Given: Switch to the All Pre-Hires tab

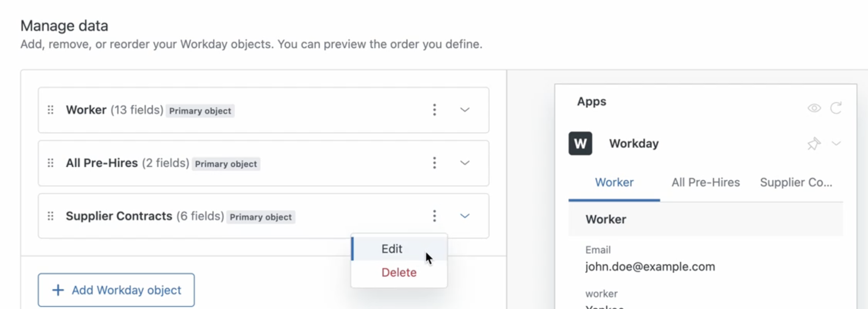Looking at the screenshot, I should pyautogui.click(x=706, y=183).
